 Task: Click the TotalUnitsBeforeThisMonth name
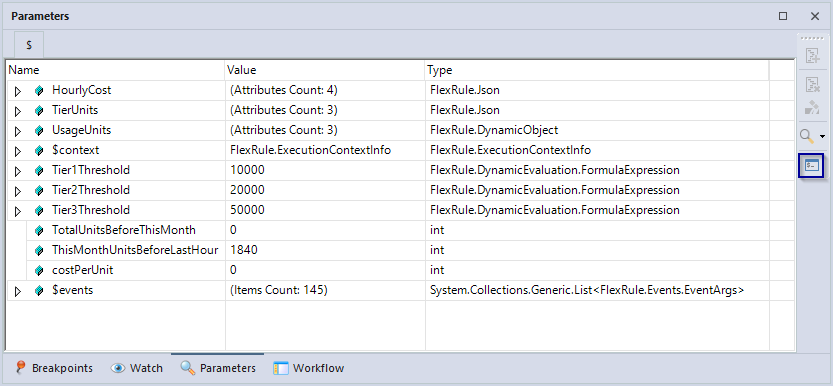(124, 230)
